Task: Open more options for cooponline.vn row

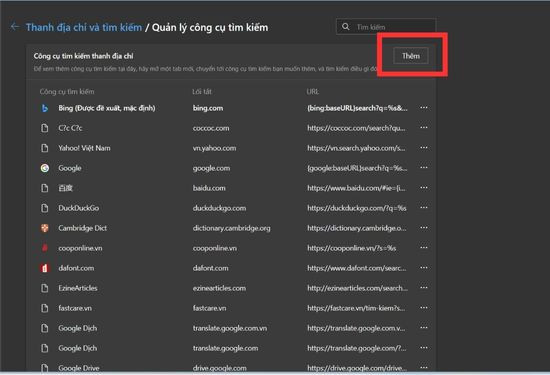Action: 424,248
